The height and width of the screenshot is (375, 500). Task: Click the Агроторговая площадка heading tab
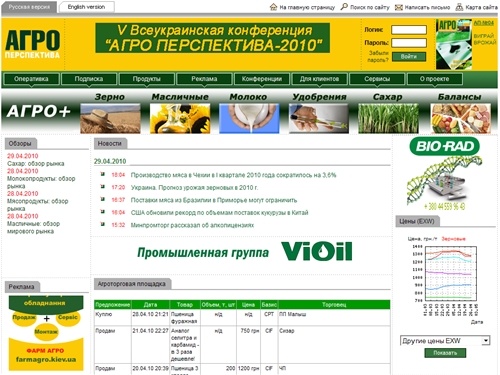132,284
